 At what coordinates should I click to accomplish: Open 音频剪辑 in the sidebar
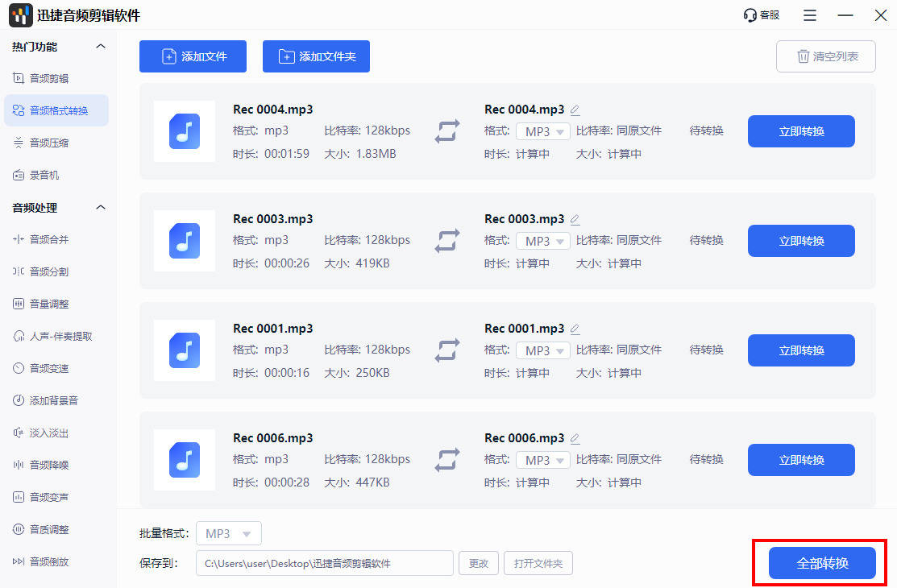pyautogui.click(x=56, y=78)
